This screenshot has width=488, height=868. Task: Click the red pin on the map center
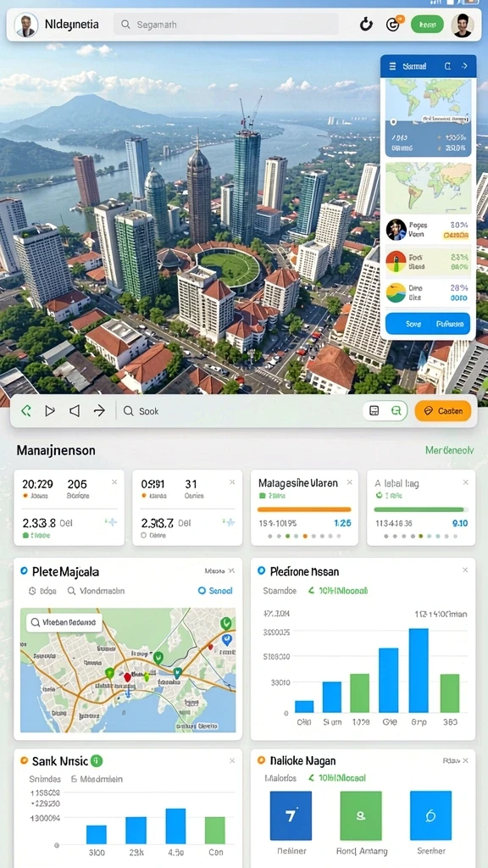(x=127, y=676)
